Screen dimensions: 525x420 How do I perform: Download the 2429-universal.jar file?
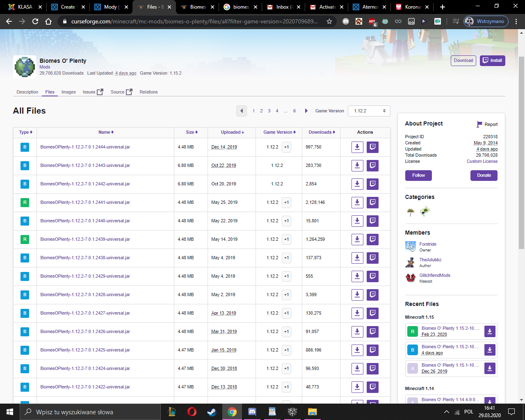[357, 276]
